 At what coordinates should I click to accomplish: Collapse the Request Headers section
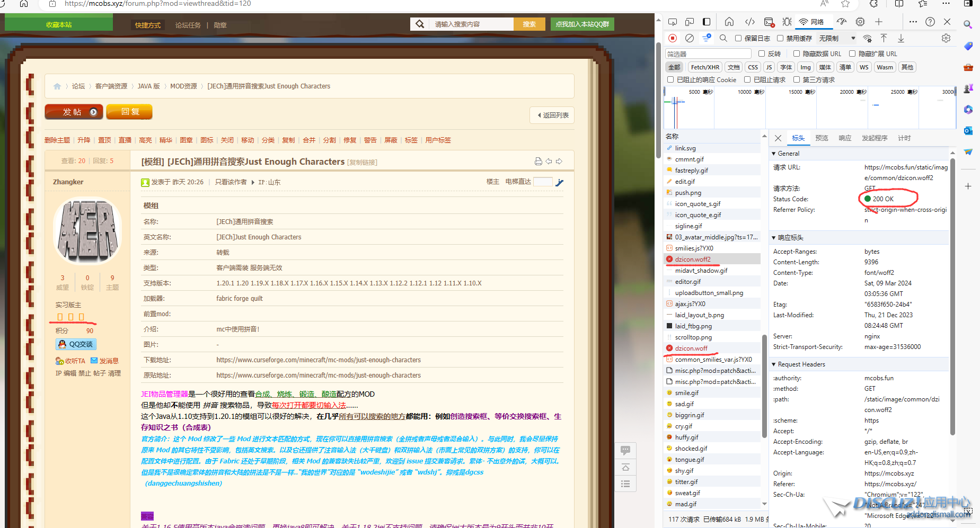(774, 364)
